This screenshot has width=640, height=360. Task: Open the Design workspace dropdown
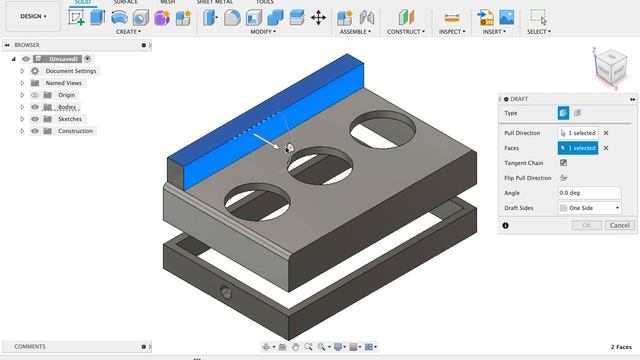tap(33, 16)
